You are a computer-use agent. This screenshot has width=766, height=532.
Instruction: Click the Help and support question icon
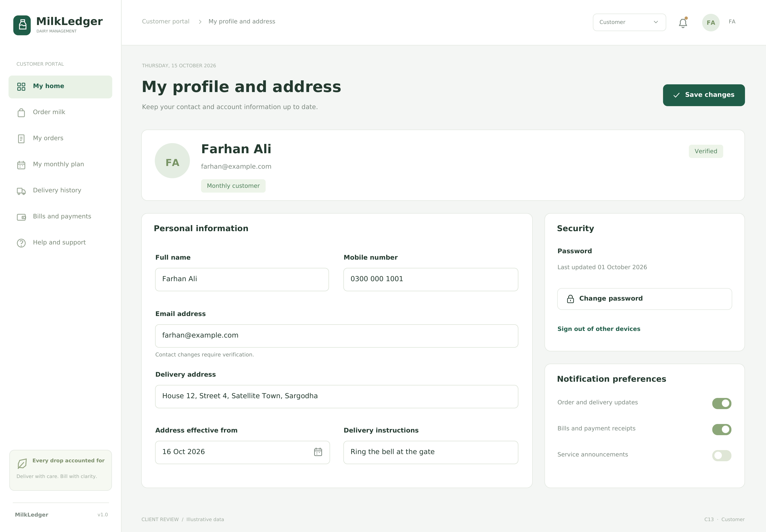tap(21, 243)
